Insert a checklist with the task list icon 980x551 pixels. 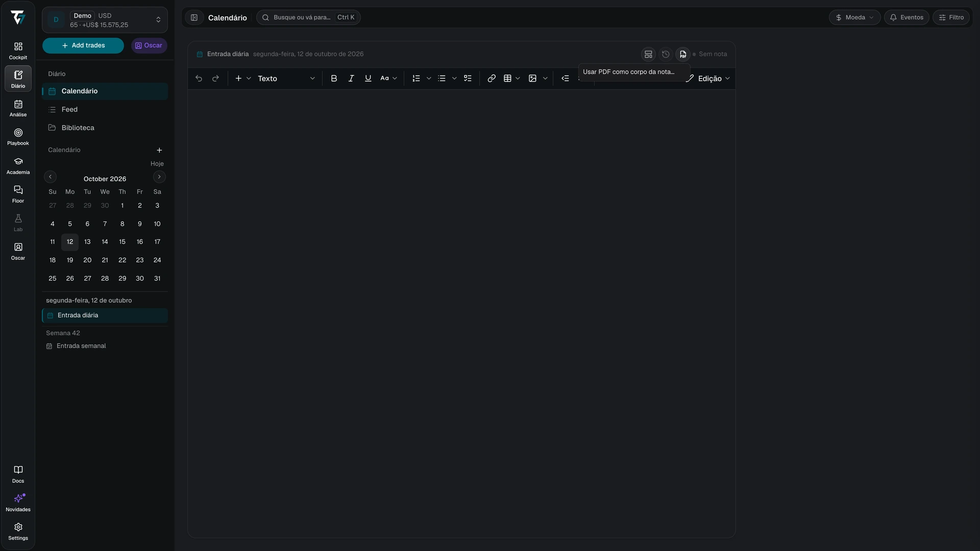468,79
